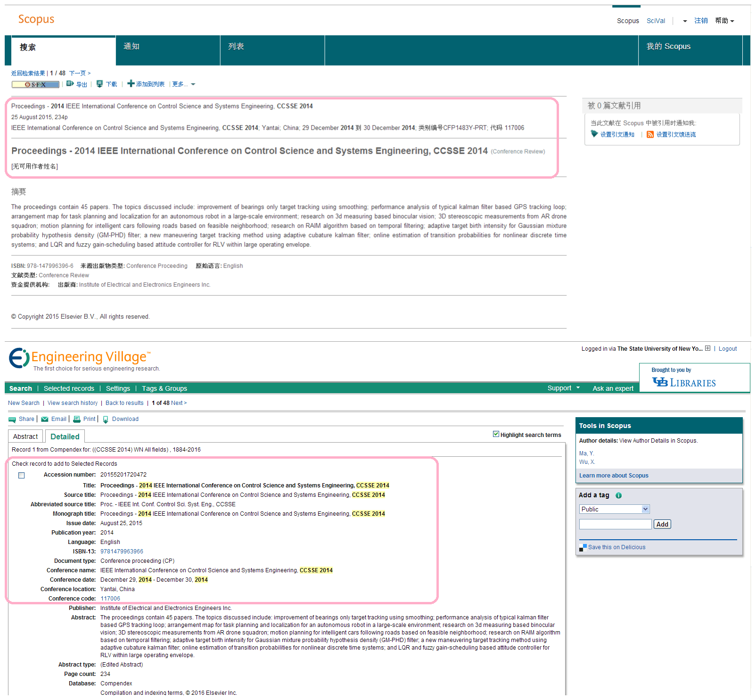Click the New Search link
756x700 pixels.
coord(24,403)
